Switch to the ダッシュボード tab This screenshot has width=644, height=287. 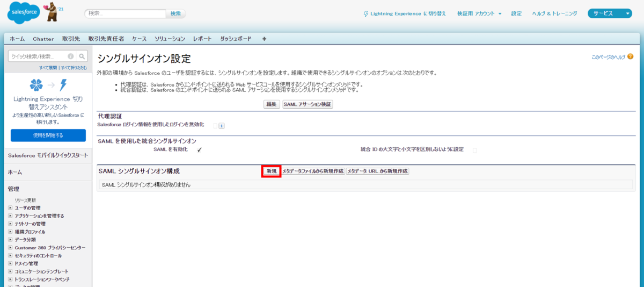[236, 39]
